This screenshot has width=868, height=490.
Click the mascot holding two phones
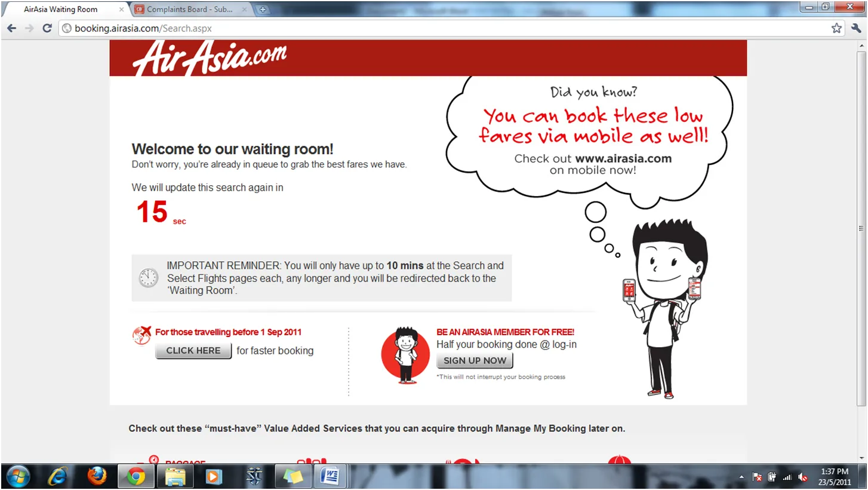pyautogui.click(x=664, y=310)
